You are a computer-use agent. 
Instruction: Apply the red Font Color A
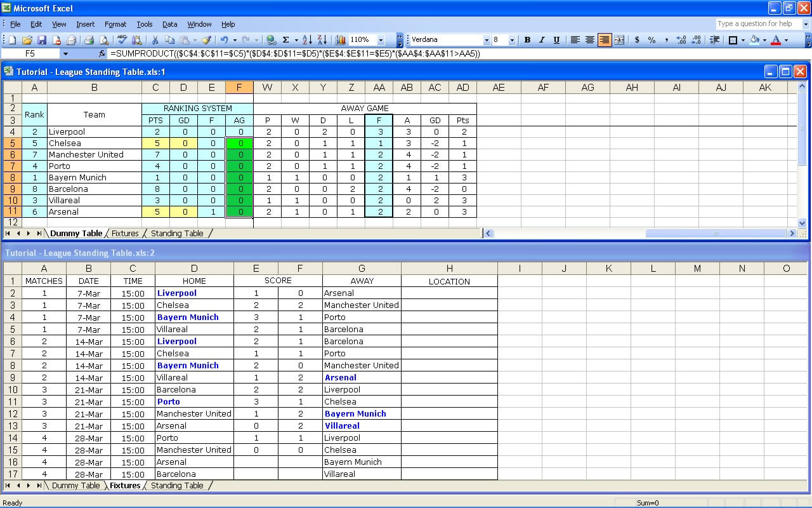(776, 40)
